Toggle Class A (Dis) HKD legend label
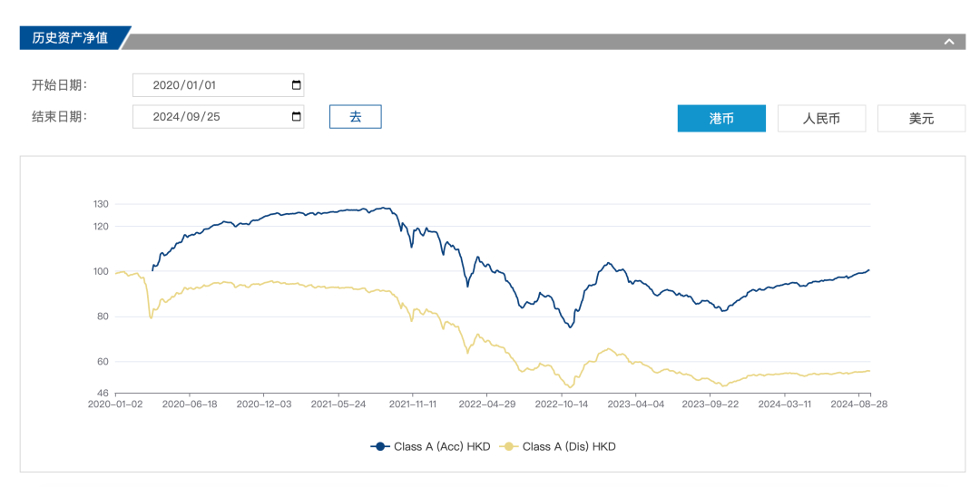The image size is (980, 487). (x=569, y=446)
